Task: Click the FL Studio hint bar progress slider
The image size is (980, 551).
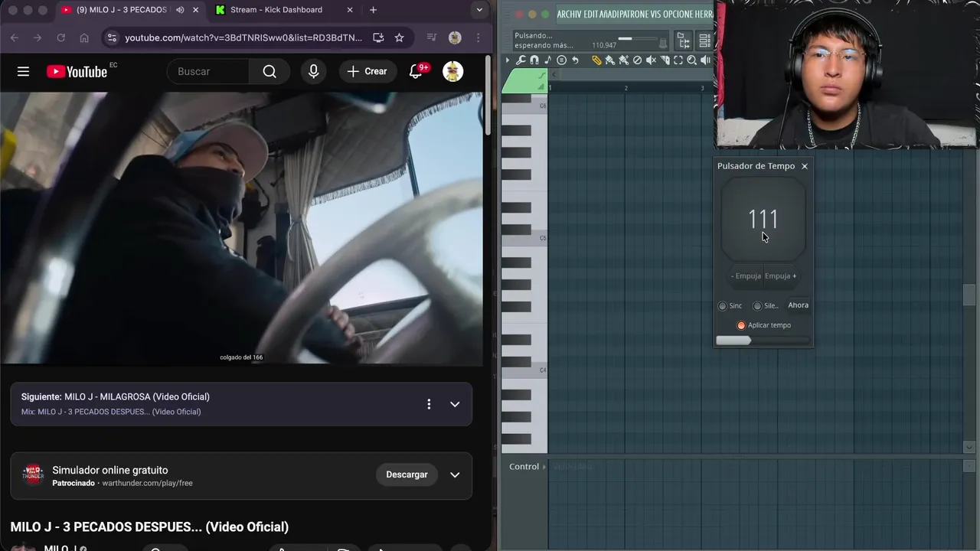Action: click(x=638, y=38)
